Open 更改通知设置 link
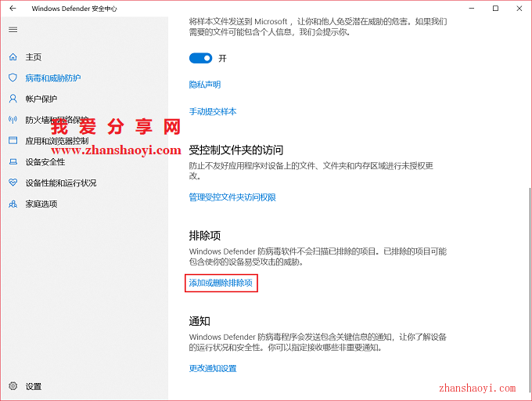This screenshot has height=401, width=532. [213, 368]
